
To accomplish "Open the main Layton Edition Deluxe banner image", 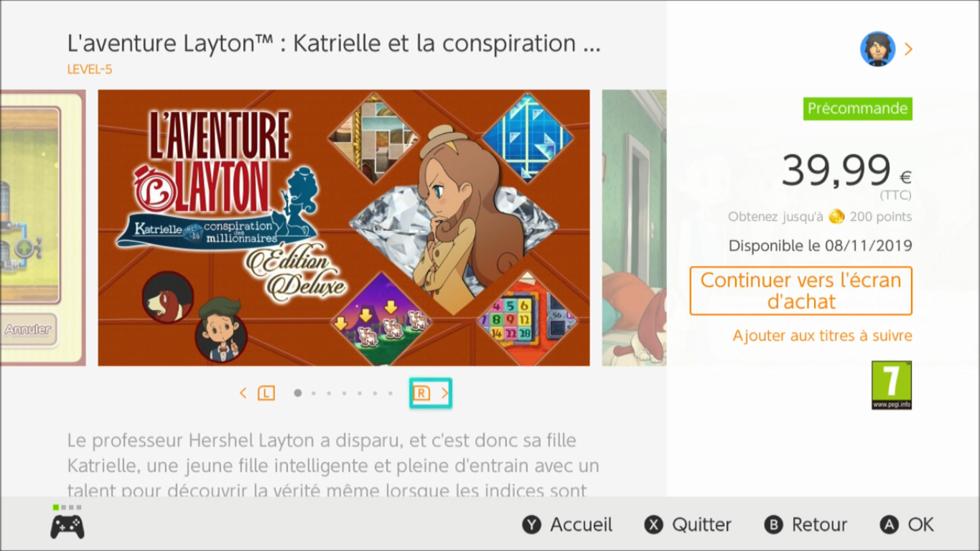I will (x=344, y=227).
